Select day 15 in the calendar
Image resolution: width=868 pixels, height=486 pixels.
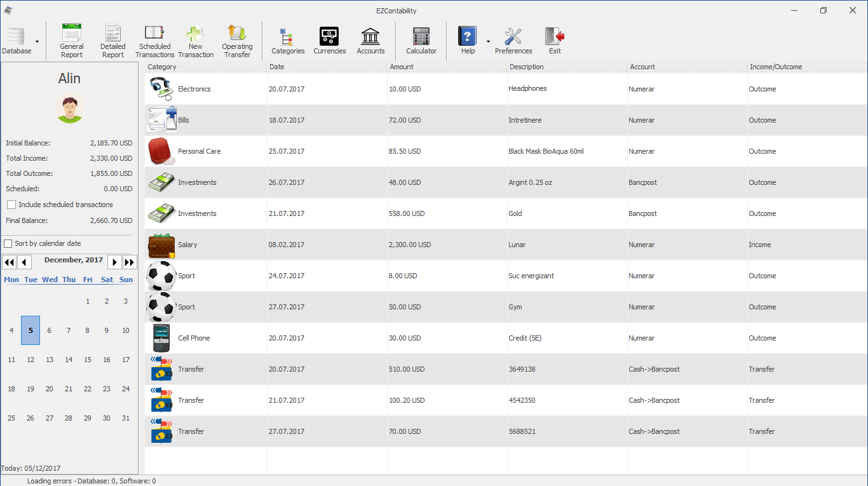[88, 360]
